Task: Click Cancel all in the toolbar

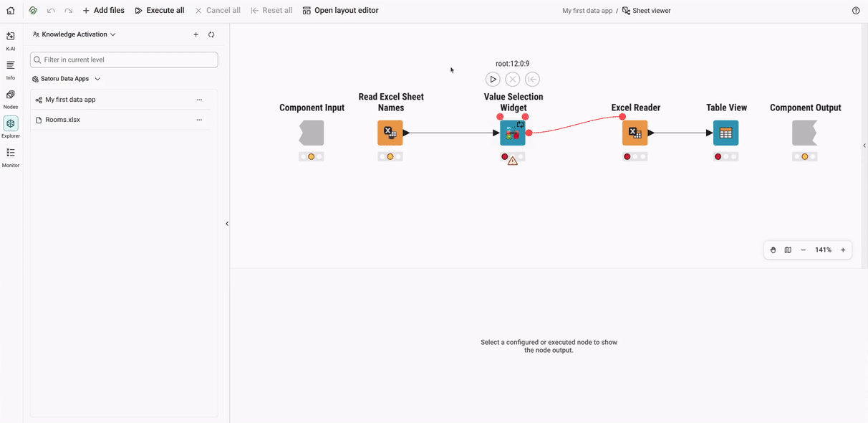Action: pos(218,11)
